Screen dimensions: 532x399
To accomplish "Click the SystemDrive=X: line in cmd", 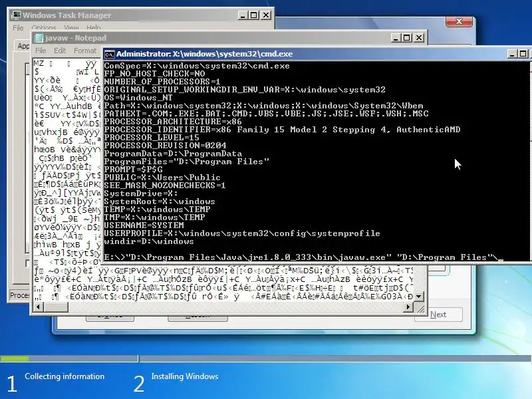I will pyautogui.click(x=141, y=194).
